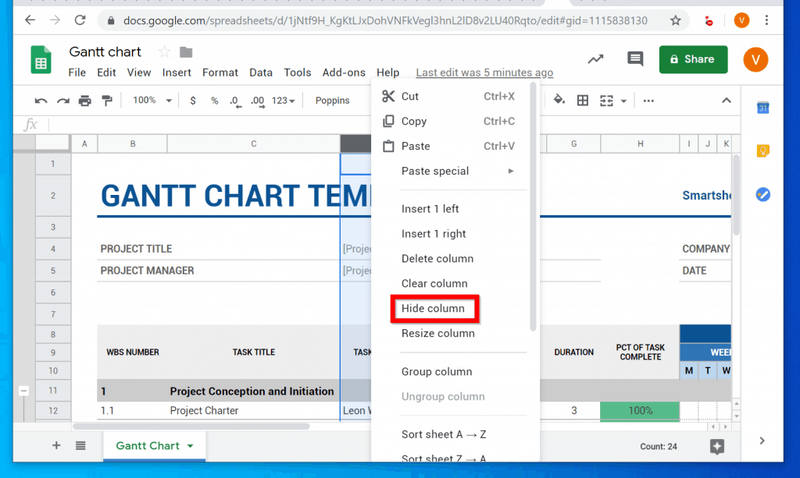Open the Format menu
800x478 pixels.
coord(220,72)
